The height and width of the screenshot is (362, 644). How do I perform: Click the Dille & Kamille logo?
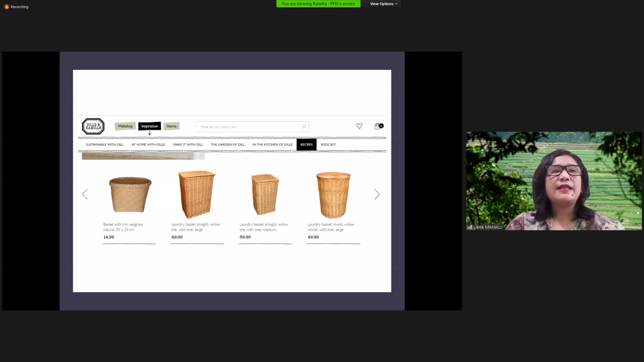coord(93,126)
